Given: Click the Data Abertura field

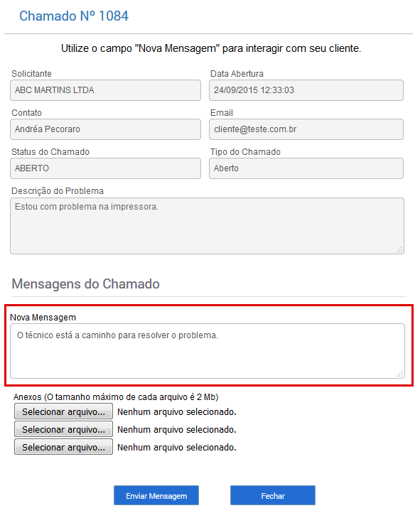Looking at the screenshot, I should tap(306, 90).
